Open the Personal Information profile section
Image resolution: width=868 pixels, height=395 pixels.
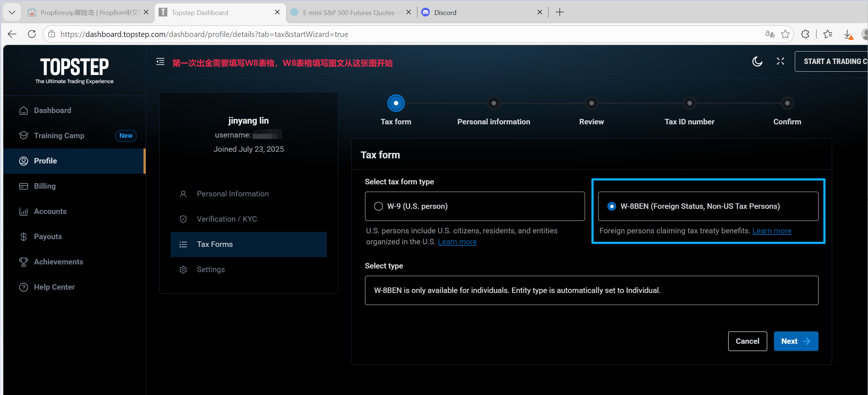point(249,194)
